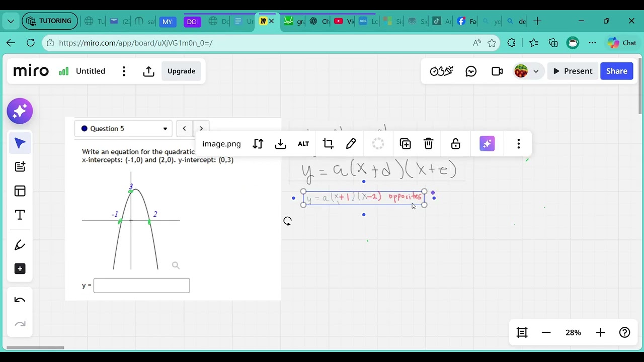Toggle read aloud icon in address bar
This screenshot has height=362, width=644.
pos(476,43)
